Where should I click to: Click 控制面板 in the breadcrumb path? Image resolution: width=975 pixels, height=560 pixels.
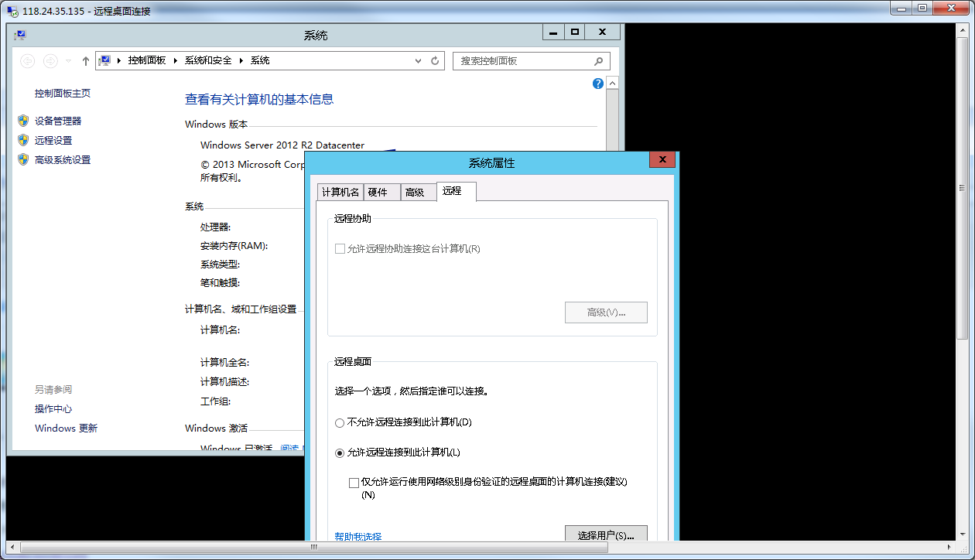pyautogui.click(x=147, y=60)
